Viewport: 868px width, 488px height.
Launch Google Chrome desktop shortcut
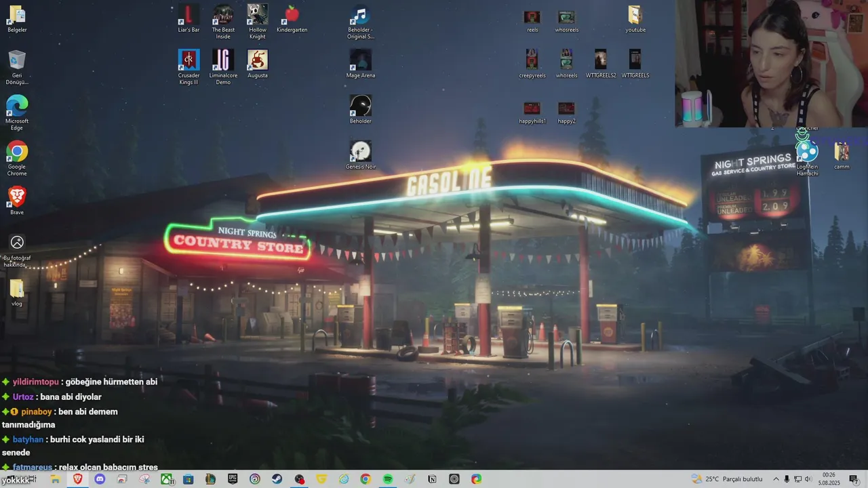tap(17, 159)
